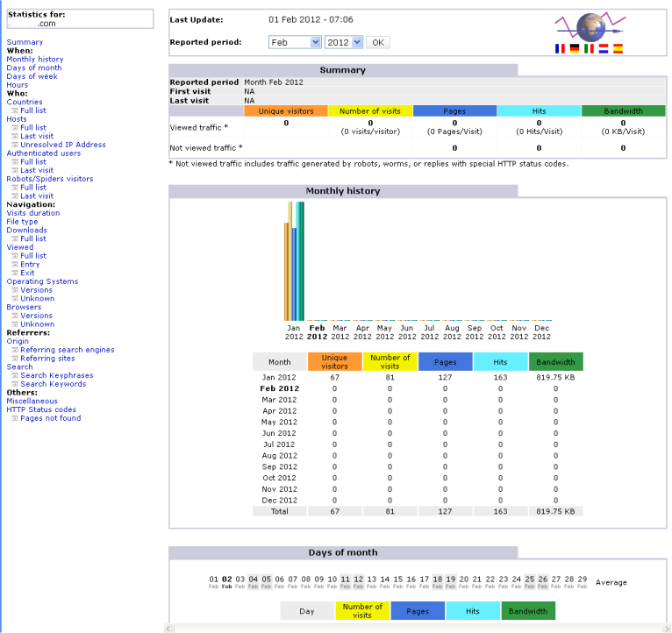Viewport: 672px width, 633px height.
Task: Click the Jan 2012 bars in chart
Action: point(294,261)
